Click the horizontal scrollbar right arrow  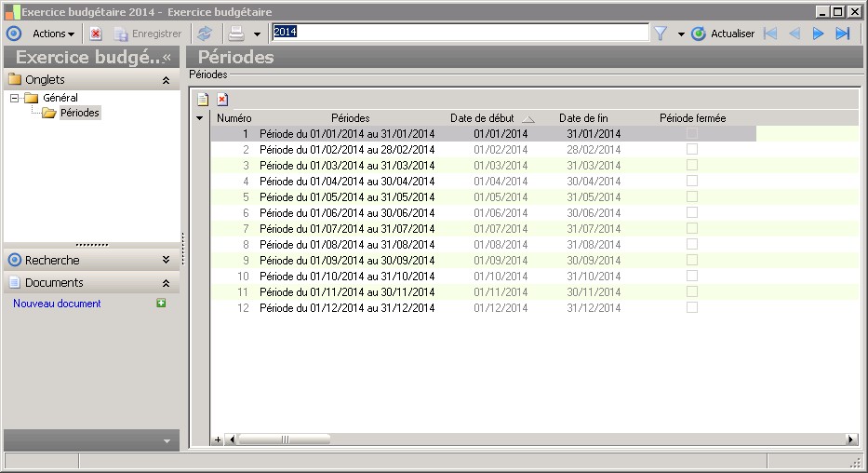[851, 439]
